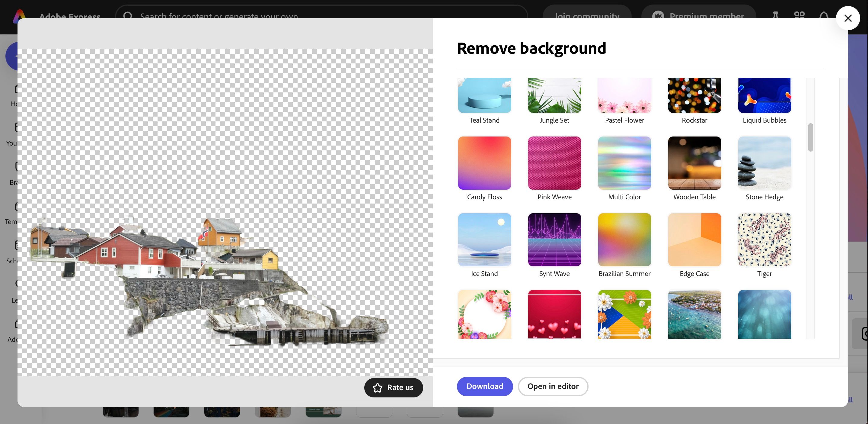Select the teal bokeh background
The image size is (868, 424).
tap(764, 314)
